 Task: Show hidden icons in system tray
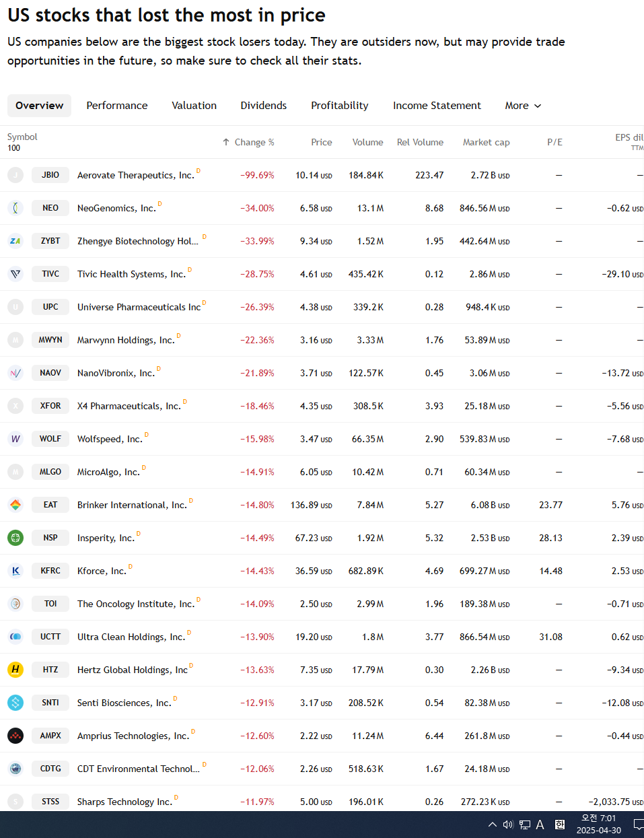tap(493, 825)
